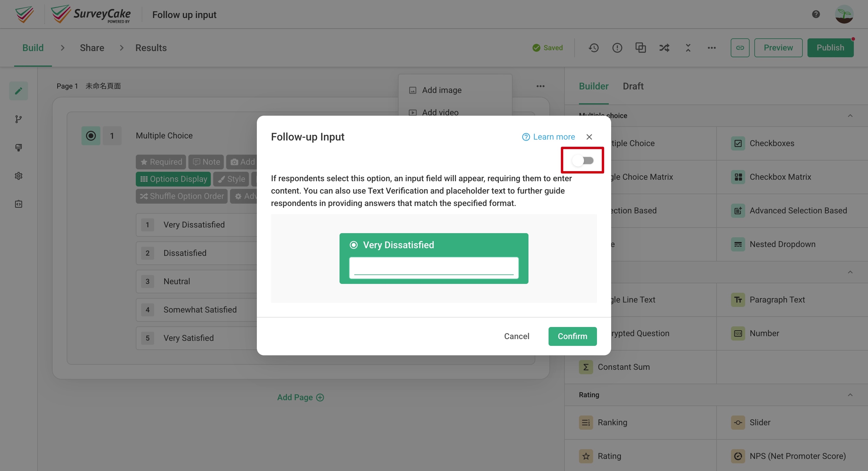The image size is (868, 471).
Task: Click the collapse questions icon
Action: [x=688, y=48]
